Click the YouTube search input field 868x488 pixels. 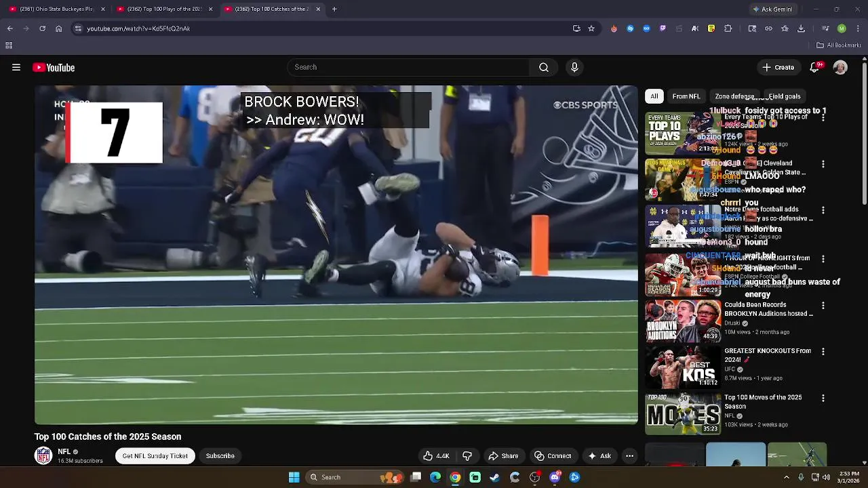click(408, 67)
